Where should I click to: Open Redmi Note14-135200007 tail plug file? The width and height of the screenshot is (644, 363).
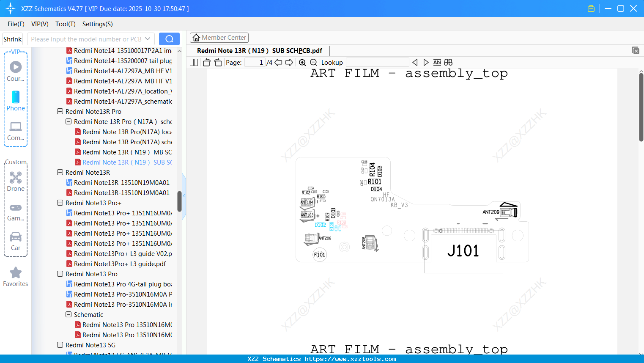pos(123,61)
